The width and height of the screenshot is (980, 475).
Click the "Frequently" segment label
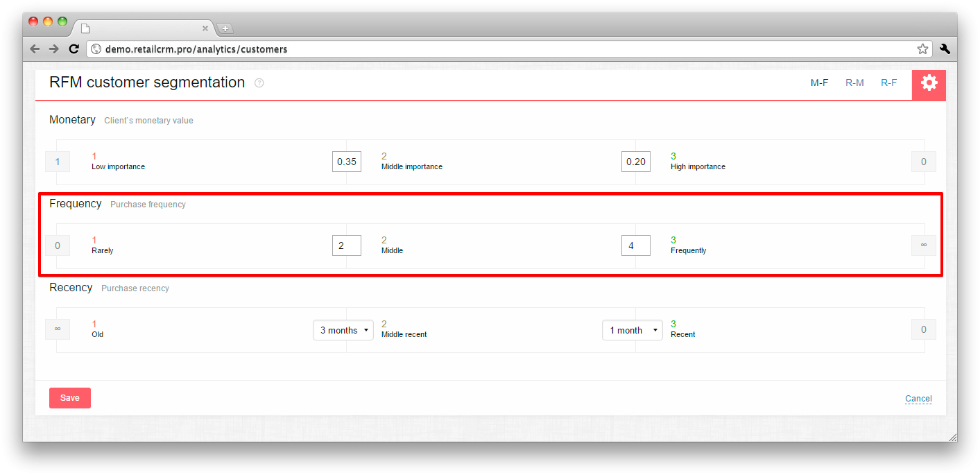pyautogui.click(x=689, y=251)
